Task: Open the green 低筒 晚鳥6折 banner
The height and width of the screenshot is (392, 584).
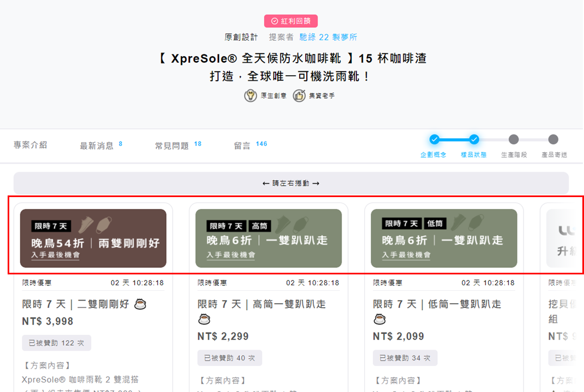Action: [444, 238]
